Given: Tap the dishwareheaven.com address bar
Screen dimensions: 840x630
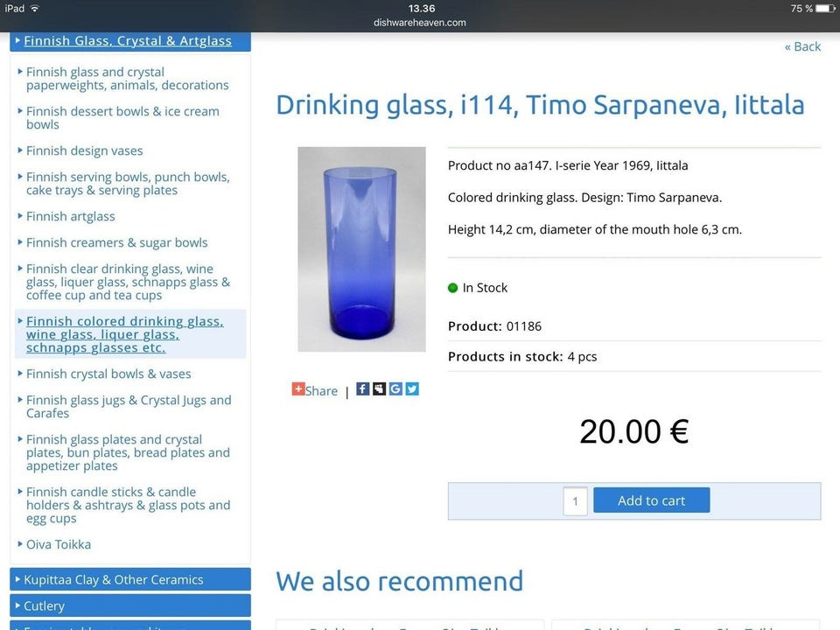Looking at the screenshot, I should tap(419, 23).
